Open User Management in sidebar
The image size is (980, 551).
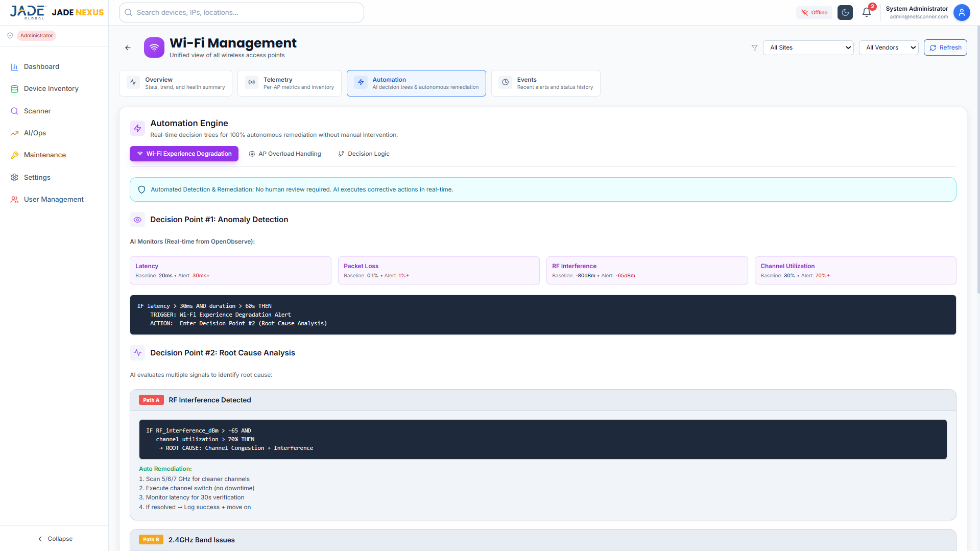point(54,199)
